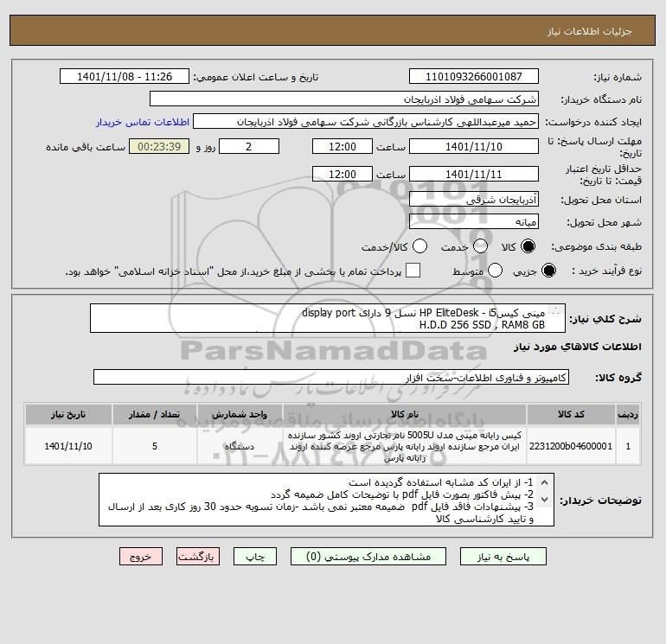
Task: Click remaining time field 00:23:39
Action: [159, 146]
